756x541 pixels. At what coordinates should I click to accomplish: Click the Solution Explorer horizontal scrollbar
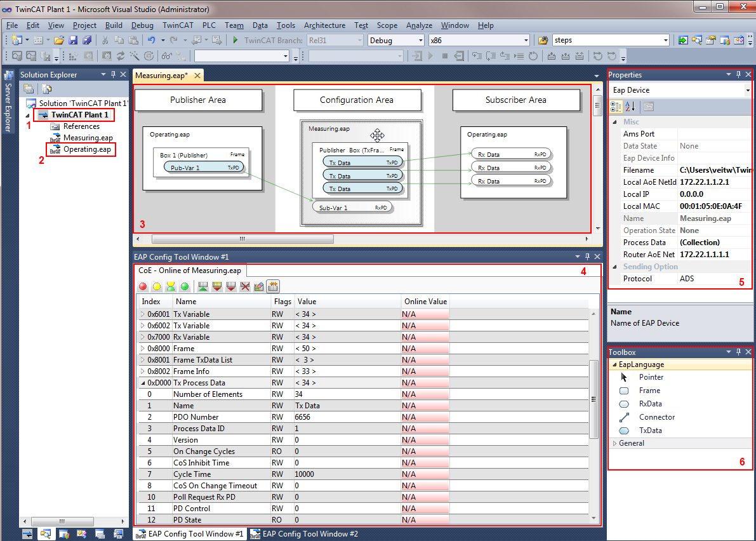pyautogui.click(x=62, y=521)
